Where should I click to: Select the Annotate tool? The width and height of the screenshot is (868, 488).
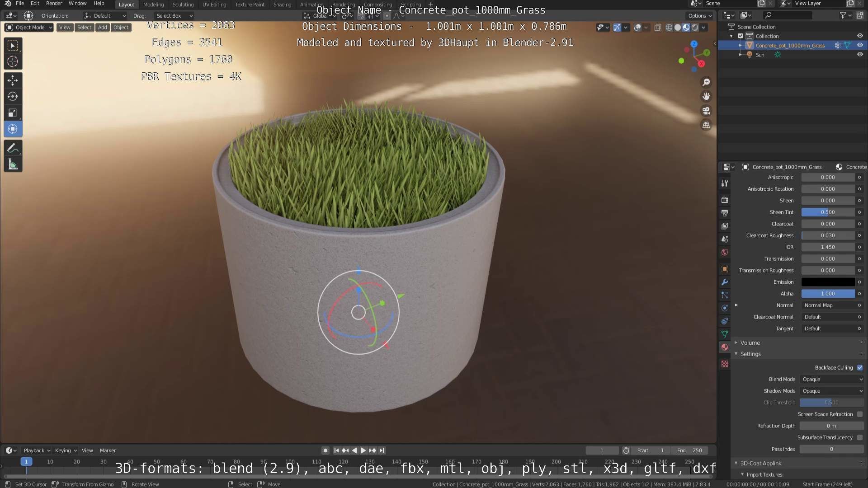pos(13,148)
